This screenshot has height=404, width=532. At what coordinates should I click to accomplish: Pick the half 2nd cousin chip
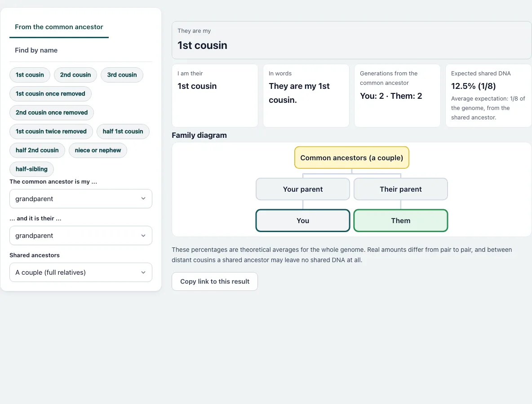(37, 150)
